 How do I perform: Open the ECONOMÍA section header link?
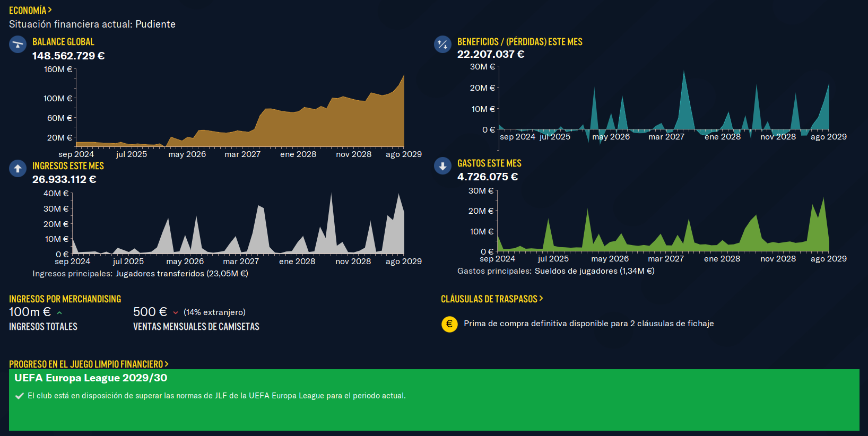click(x=30, y=10)
